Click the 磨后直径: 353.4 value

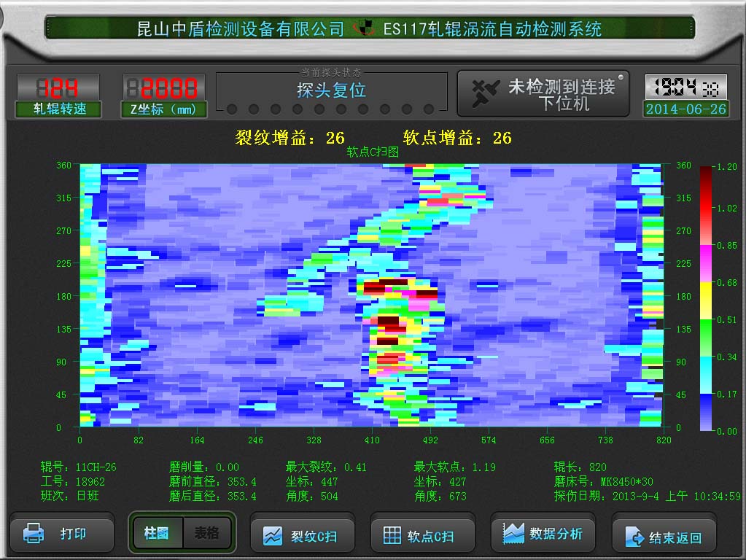pos(213,497)
